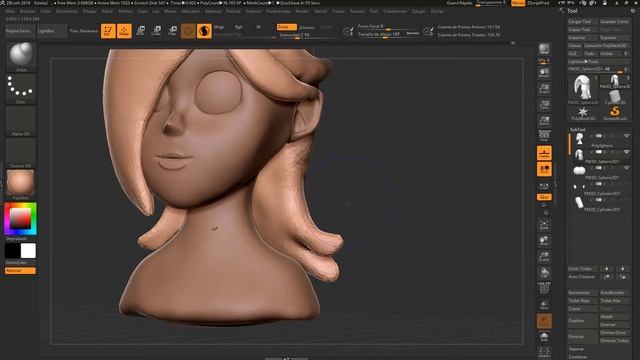
Task: Select the Scale gizmo tool icon
Action: tap(156, 31)
